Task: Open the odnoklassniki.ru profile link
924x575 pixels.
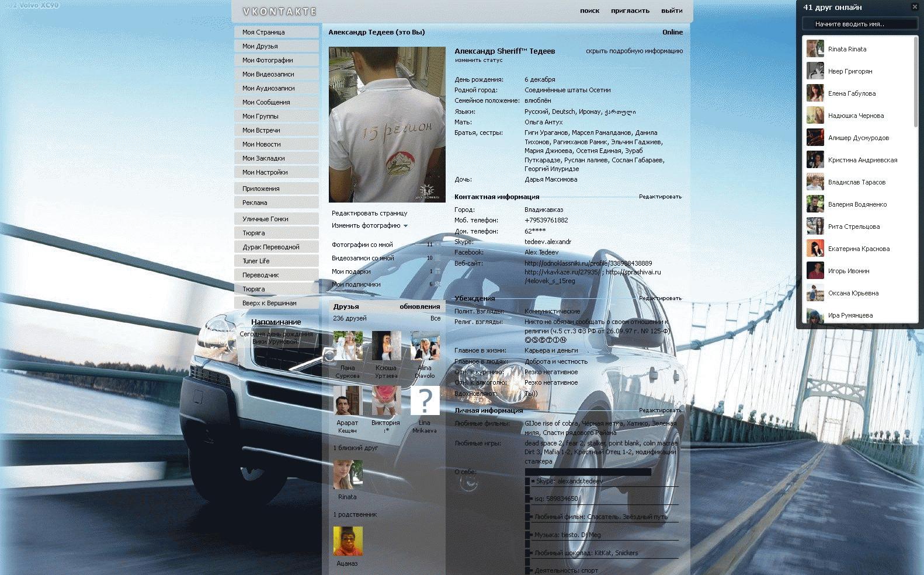Action: pos(588,263)
